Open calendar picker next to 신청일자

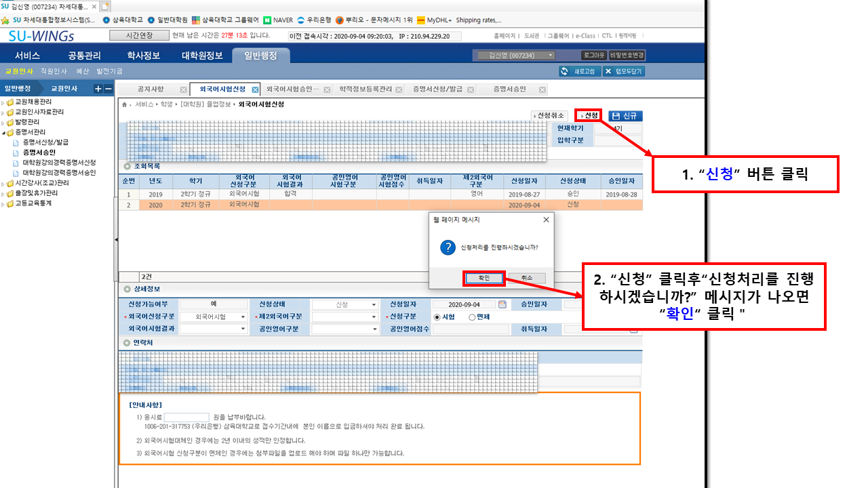tap(502, 304)
